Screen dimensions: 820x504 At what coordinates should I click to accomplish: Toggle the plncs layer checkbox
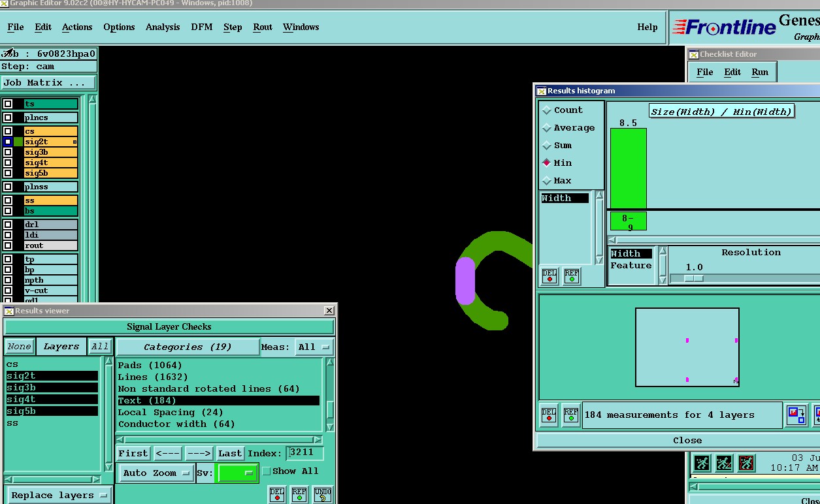pyautogui.click(x=8, y=118)
